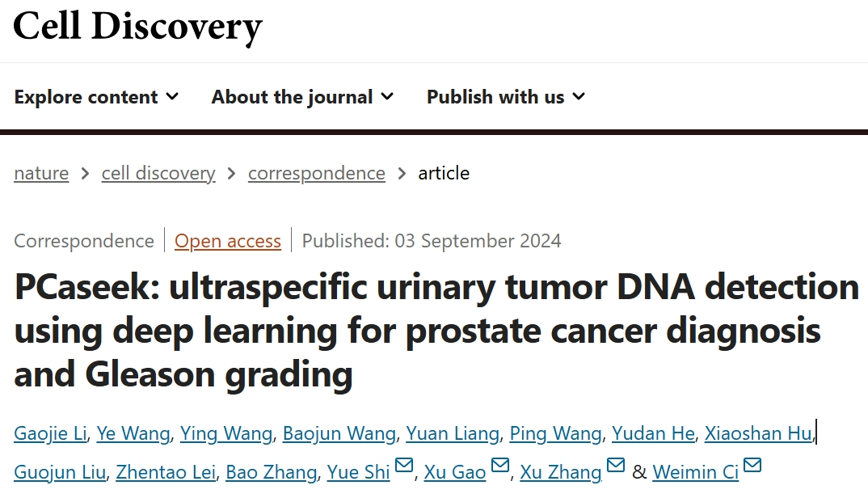868x498 pixels.
Task: Click the Open access link
Action: coord(228,241)
